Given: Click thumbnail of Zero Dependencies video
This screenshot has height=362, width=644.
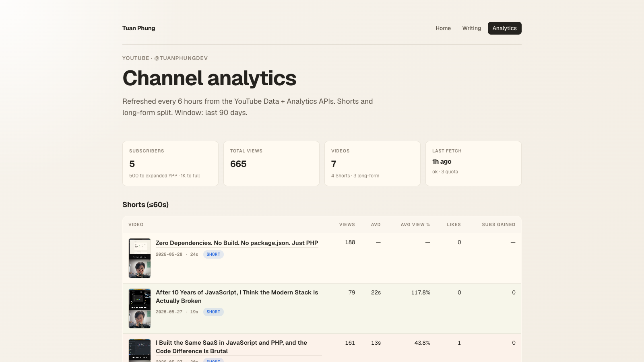Looking at the screenshot, I should [x=140, y=258].
